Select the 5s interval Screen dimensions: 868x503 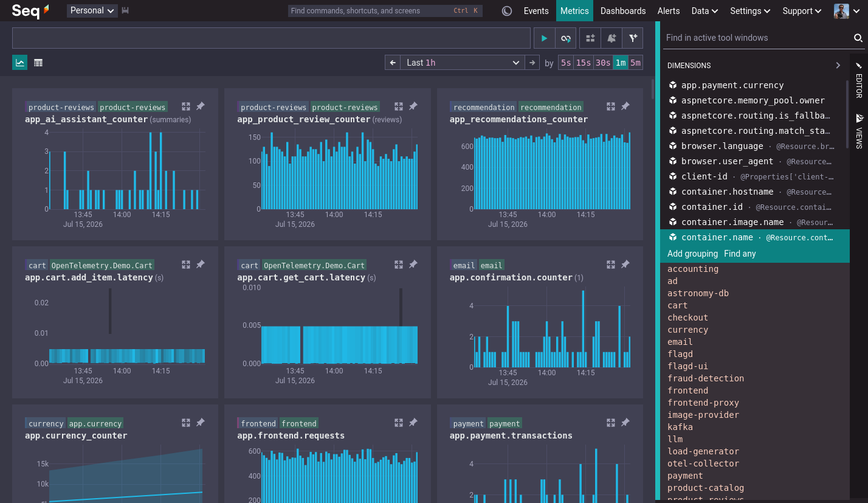(x=566, y=63)
